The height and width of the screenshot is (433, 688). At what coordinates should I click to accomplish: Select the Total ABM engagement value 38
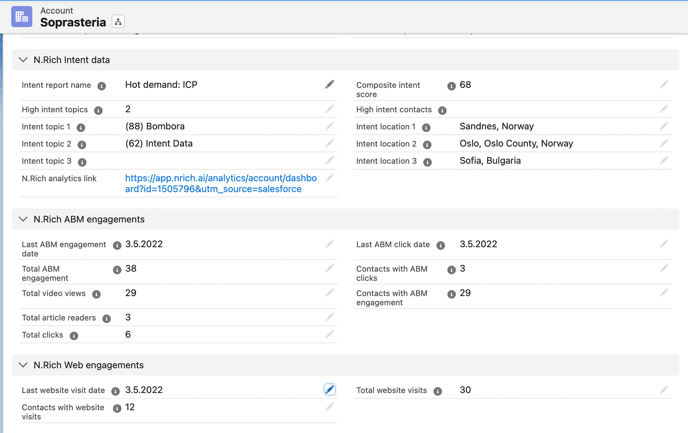(x=131, y=268)
